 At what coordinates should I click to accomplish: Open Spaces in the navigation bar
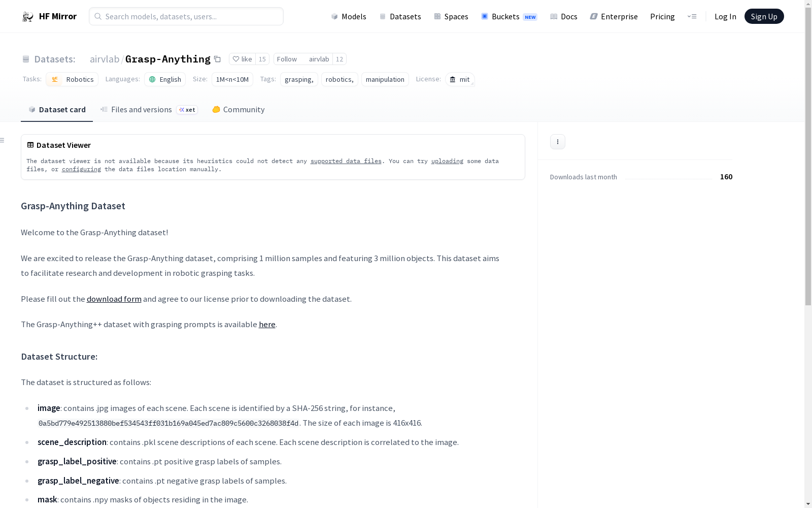(451, 16)
